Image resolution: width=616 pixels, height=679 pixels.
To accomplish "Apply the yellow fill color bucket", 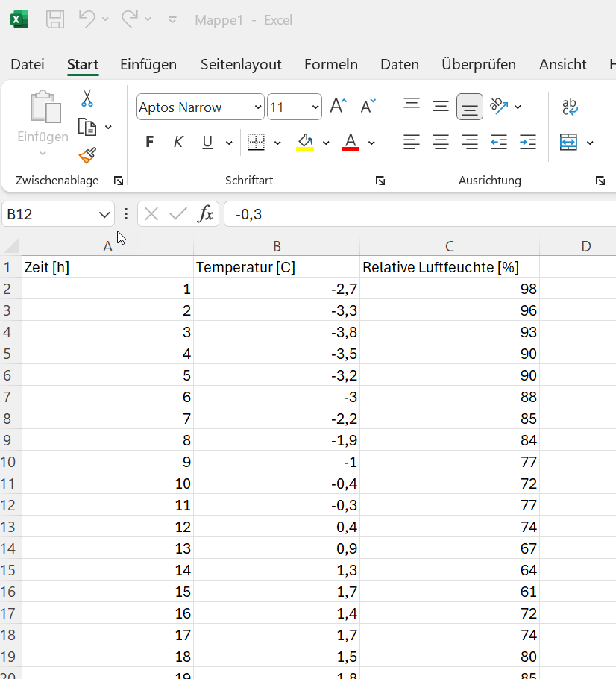I will tap(305, 142).
